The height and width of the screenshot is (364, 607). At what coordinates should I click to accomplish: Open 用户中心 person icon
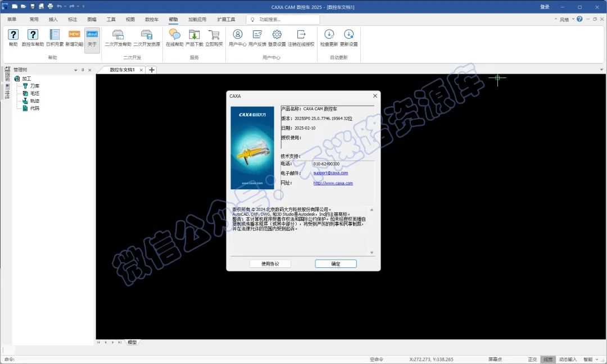point(238,34)
